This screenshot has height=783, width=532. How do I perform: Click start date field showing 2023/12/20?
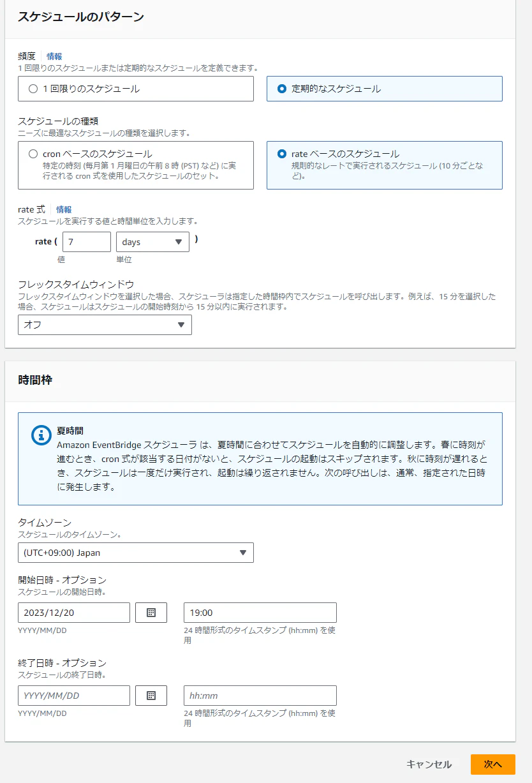74,613
